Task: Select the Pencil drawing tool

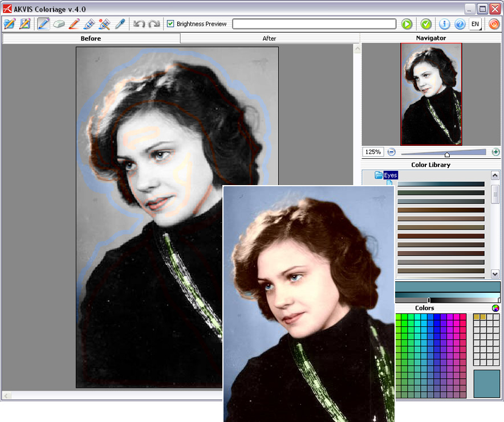Action: pyautogui.click(x=43, y=24)
